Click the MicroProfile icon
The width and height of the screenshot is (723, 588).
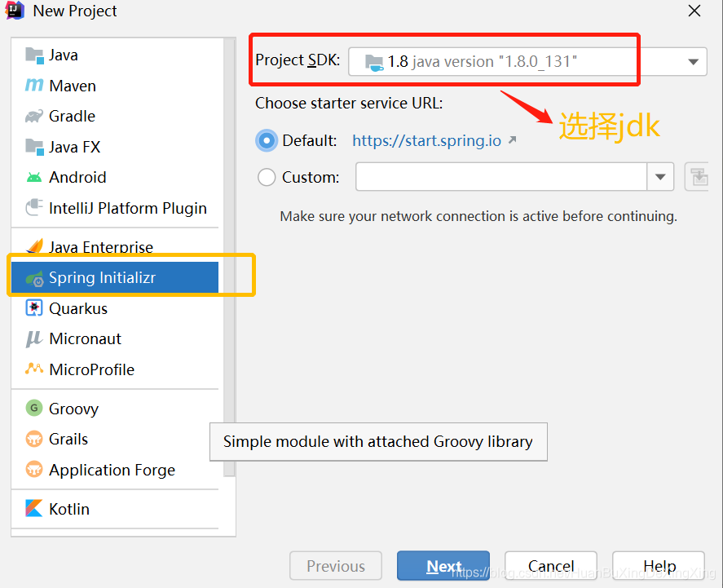(34, 369)
